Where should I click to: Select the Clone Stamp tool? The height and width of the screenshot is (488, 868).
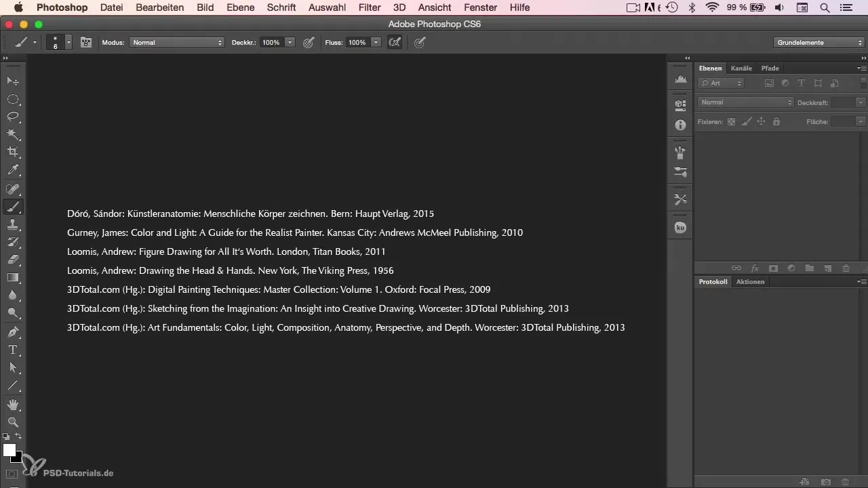(x=13, y=224)
